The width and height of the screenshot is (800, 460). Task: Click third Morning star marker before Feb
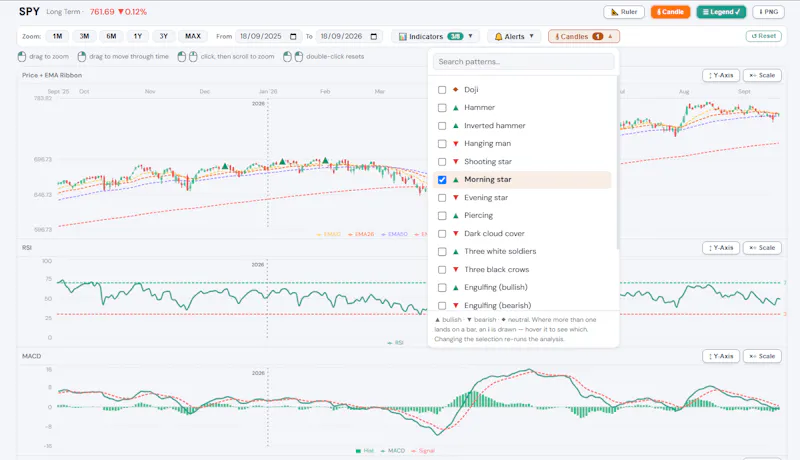coord(325,160)
